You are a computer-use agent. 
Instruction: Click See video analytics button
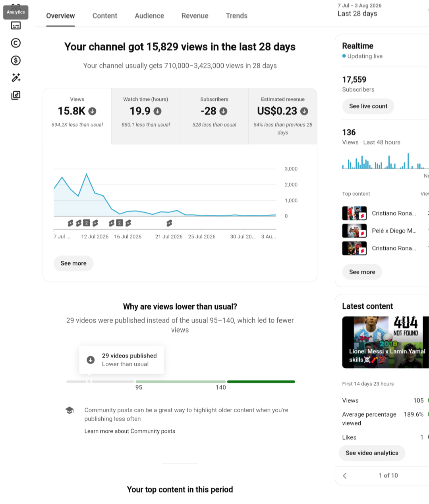click(372, 453)
